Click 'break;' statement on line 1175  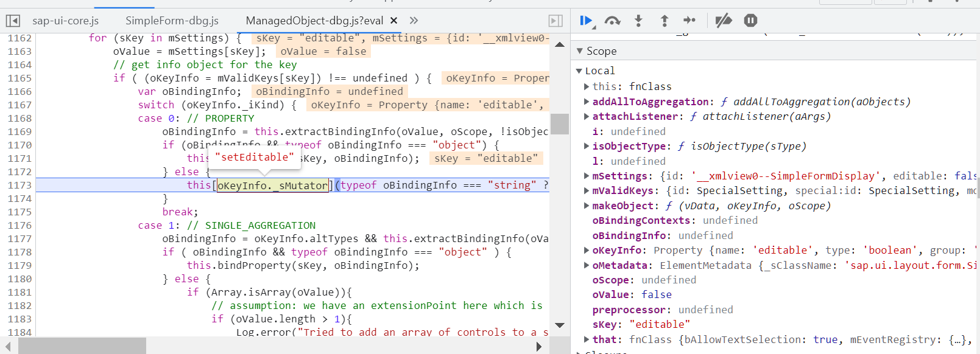click(x=180, y=212)
